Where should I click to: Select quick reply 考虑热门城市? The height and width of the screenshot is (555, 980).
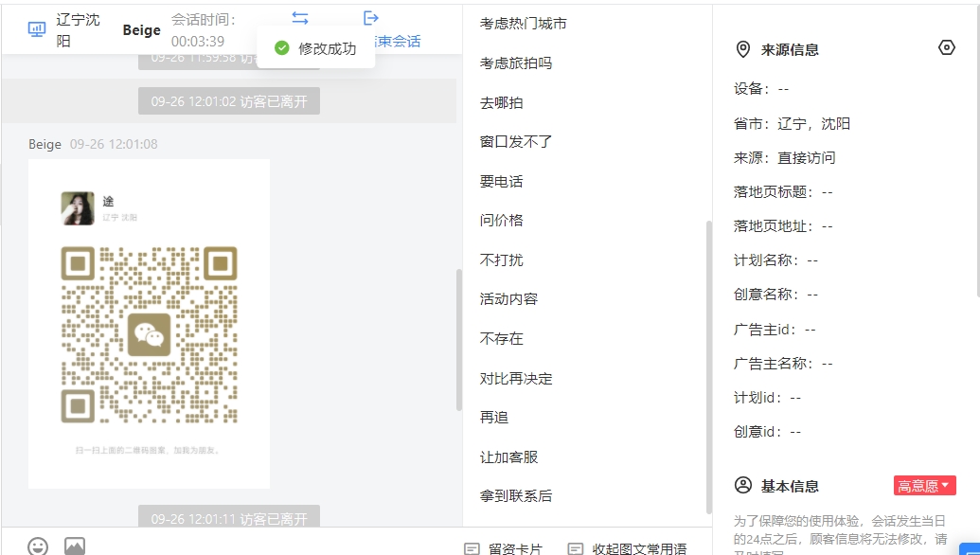523,23
